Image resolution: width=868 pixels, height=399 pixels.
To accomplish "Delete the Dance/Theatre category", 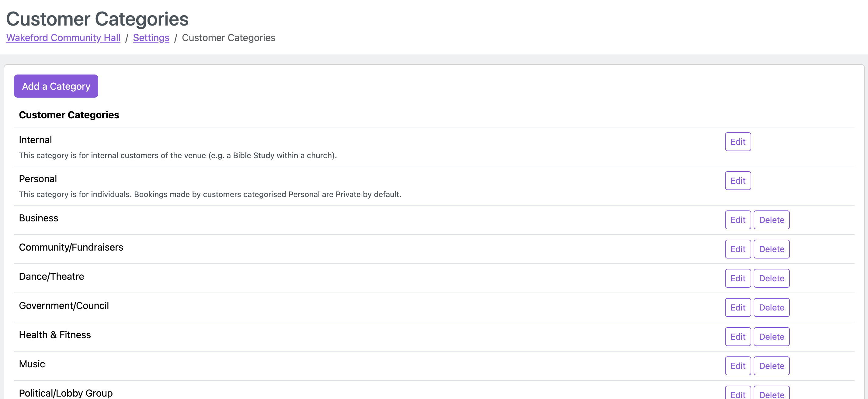I will point(771,278).
